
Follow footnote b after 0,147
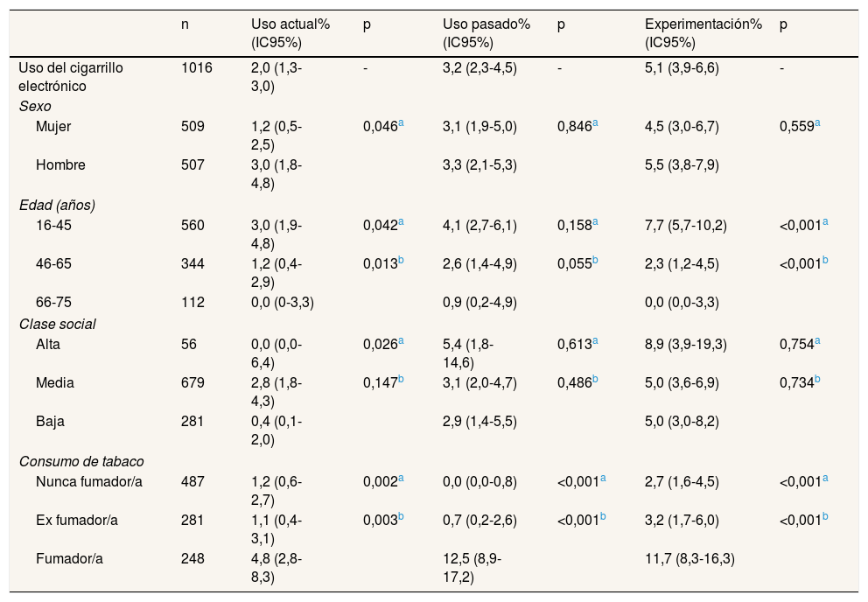[x=401, y=380]
